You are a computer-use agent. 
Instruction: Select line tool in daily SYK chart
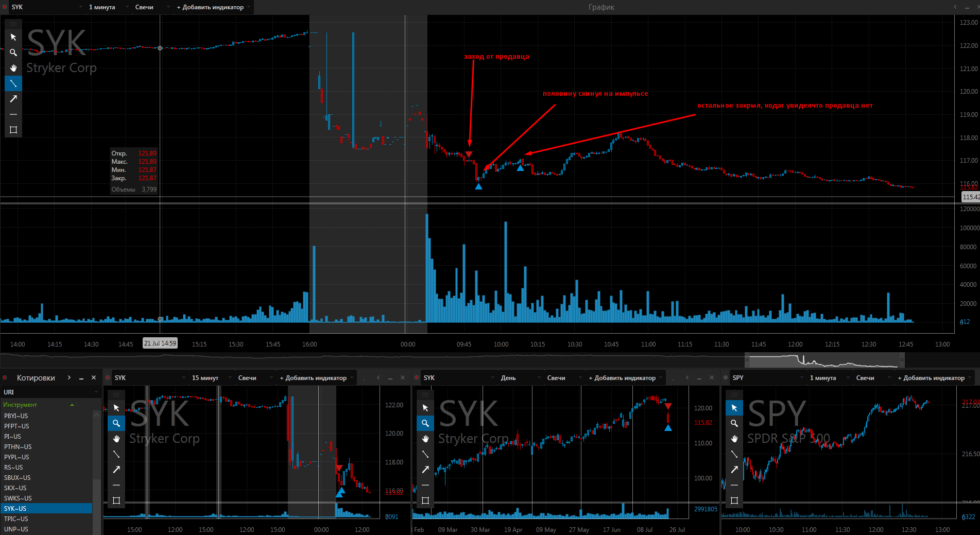coord(425,454)
